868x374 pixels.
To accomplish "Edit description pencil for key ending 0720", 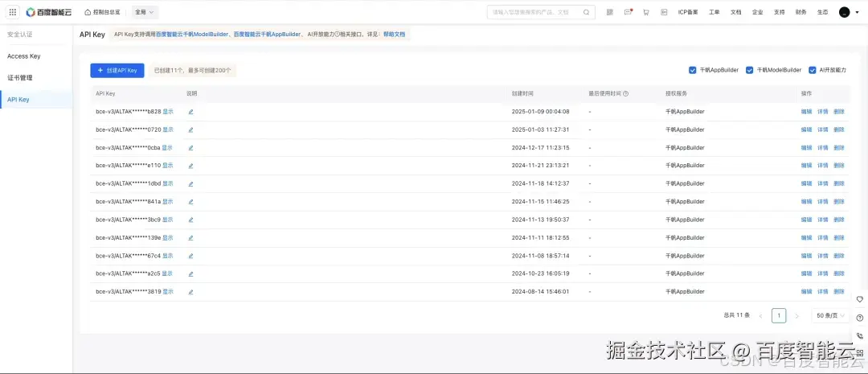I will pyautogui.click(x=191, y=129).
